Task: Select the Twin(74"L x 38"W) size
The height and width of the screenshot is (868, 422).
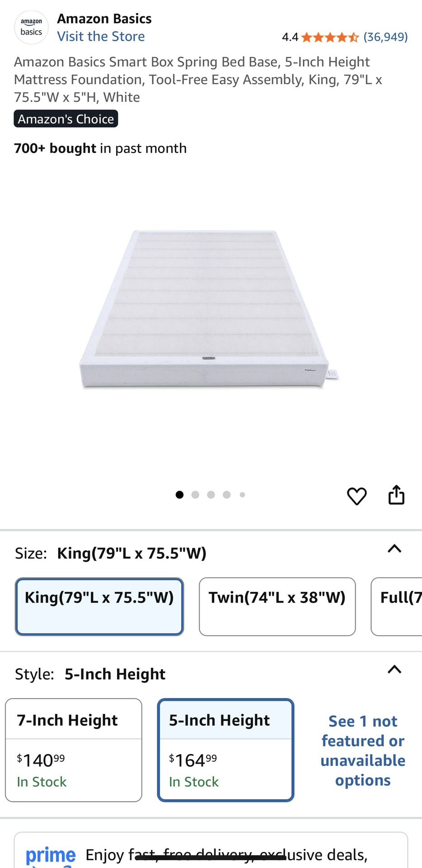Action: tap(277, 607)
